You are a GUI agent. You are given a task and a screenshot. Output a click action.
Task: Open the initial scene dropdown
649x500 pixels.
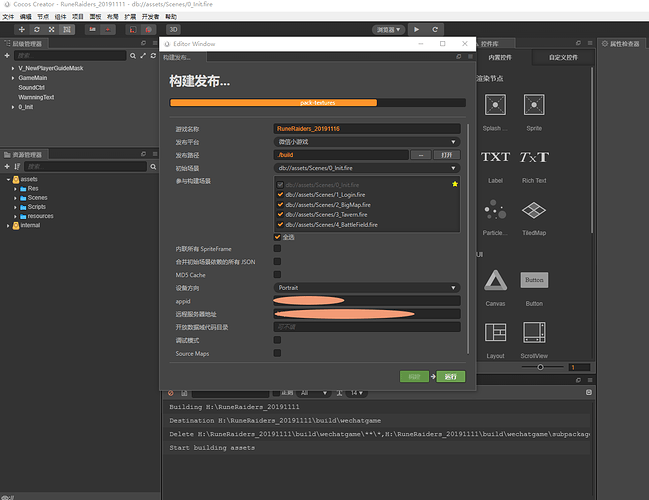[x=367, y=168]
